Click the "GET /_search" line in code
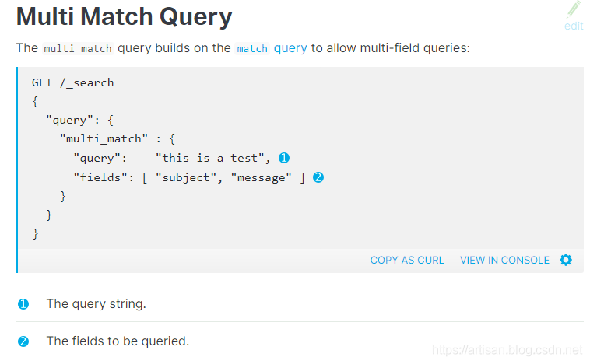 [73, 82]
